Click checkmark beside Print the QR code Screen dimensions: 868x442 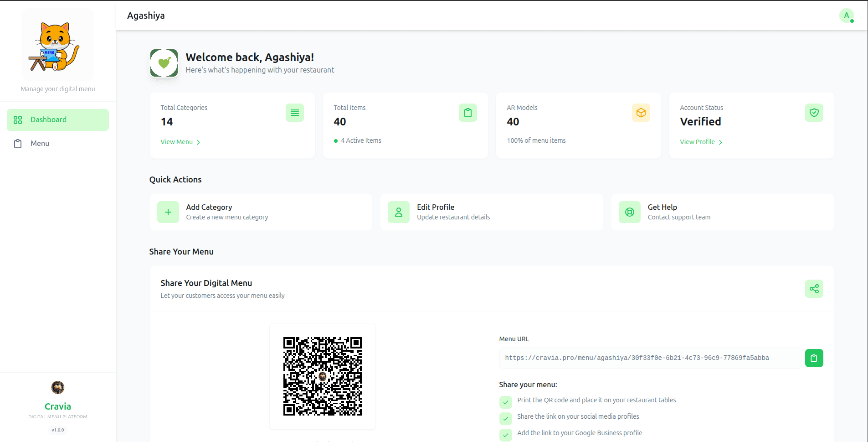pos(506,402)
